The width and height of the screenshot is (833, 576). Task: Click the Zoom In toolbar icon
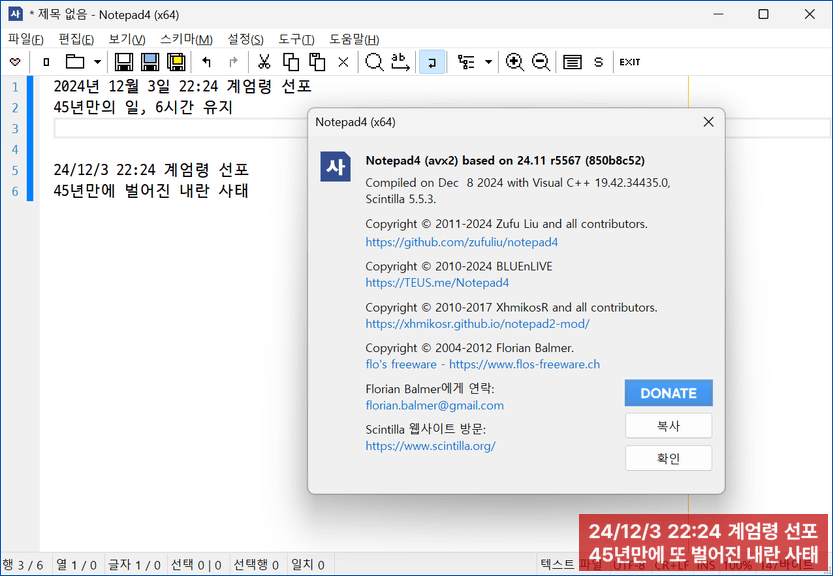515,62
